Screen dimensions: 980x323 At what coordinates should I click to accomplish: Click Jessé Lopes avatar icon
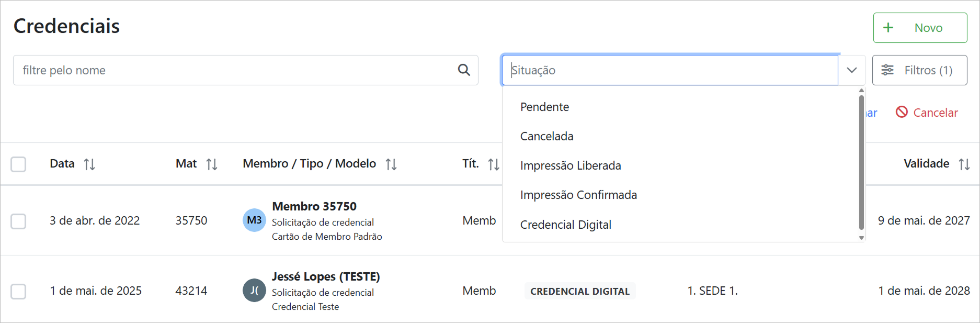pos(254,291)
